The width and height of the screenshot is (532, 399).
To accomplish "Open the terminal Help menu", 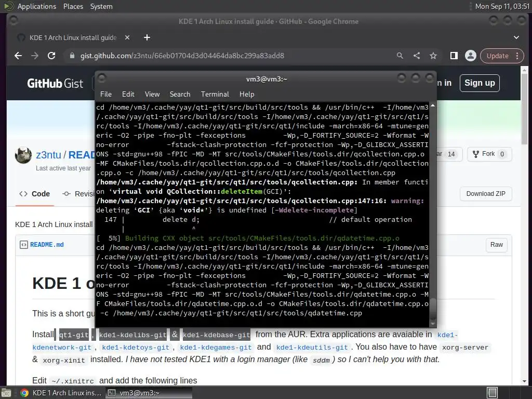I will 247,95.
